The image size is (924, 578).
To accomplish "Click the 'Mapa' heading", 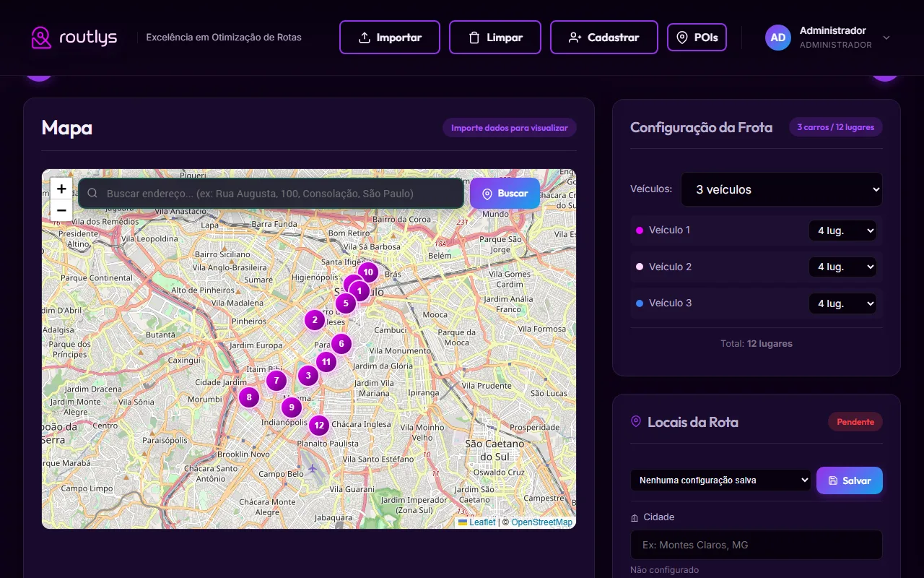I will click(x=67, y=128).
